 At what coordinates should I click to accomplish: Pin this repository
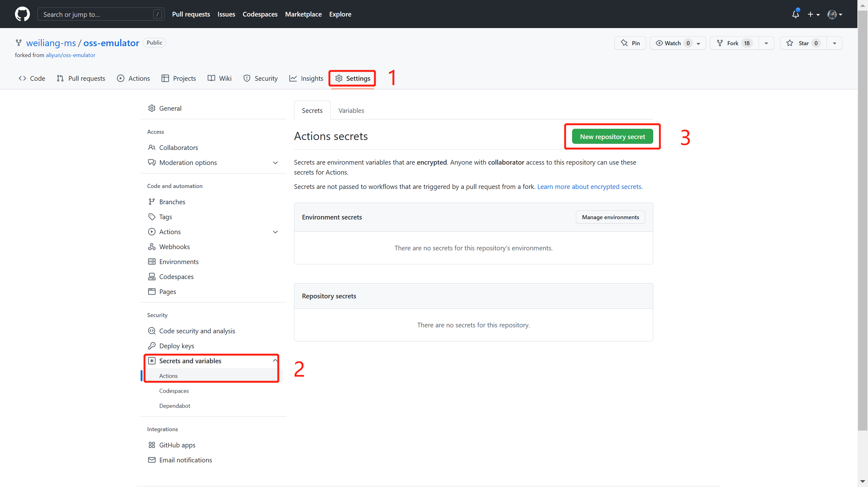pos(630,43)
